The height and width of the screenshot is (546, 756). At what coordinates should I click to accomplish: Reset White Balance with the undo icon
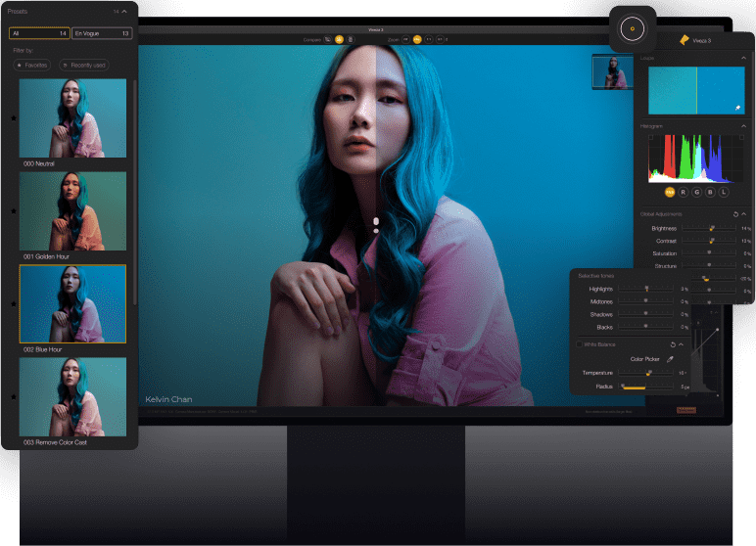point(672,344)
